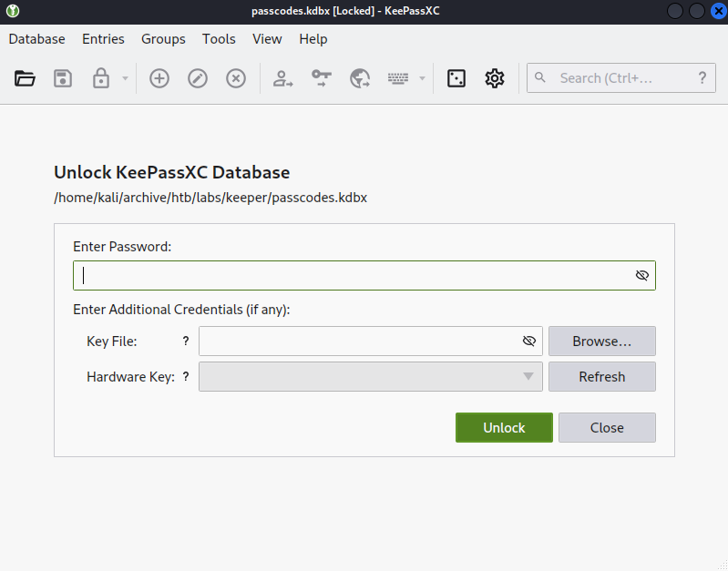Open database with the folder icon
Screen dimensions: 728x571
[25, 78]
